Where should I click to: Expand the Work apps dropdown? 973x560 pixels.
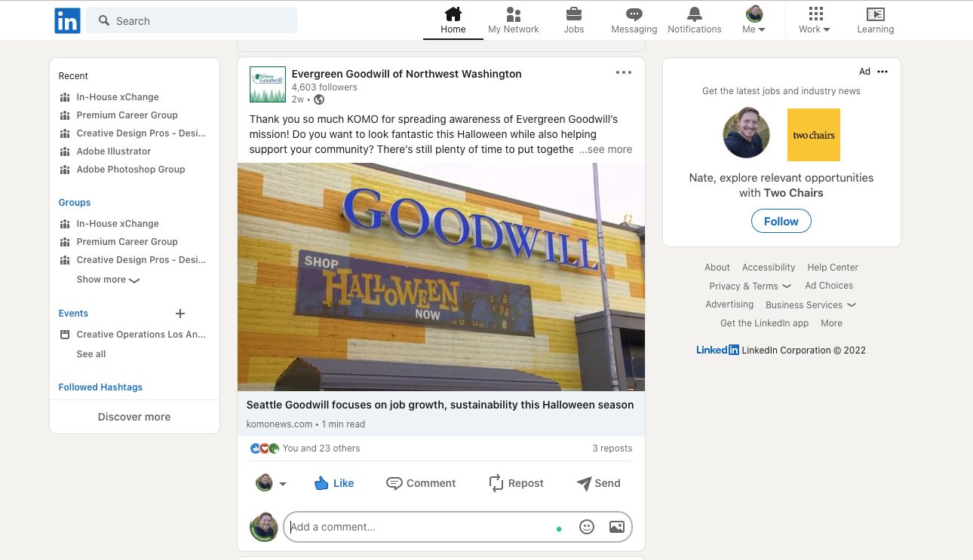click(815, 20)
